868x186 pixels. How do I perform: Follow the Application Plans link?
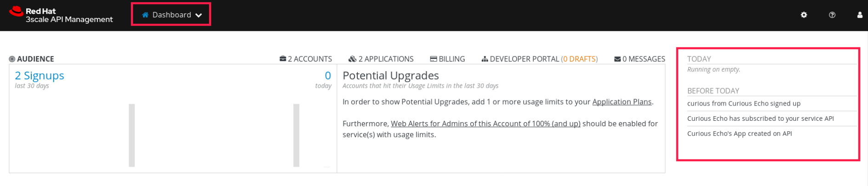tap(622, 101)
